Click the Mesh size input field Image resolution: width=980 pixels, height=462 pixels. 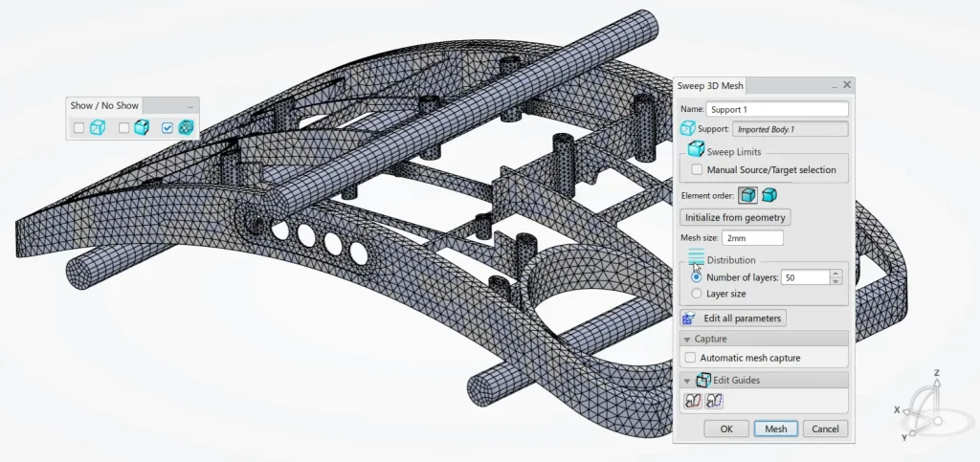(752, 238)
